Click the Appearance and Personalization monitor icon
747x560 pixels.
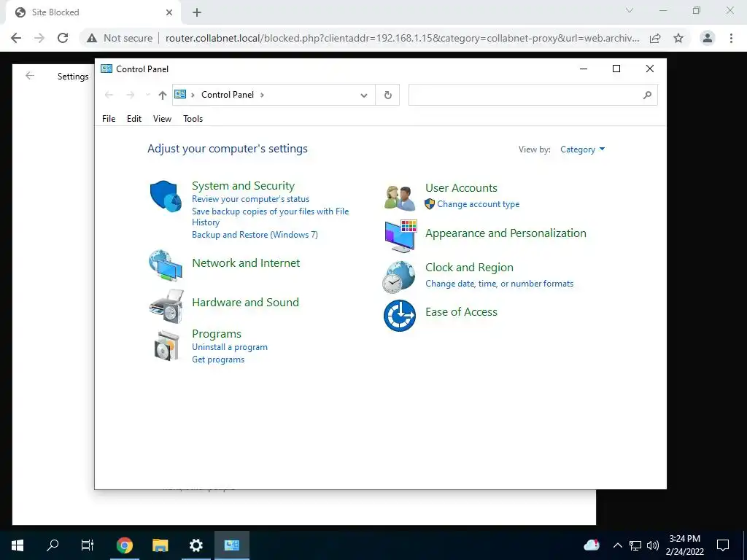[400, 236]
